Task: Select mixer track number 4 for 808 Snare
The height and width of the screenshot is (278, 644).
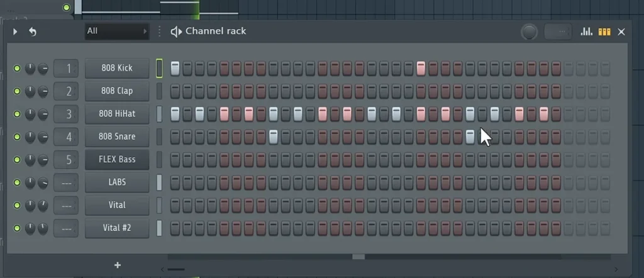Action: click(66, 136)
